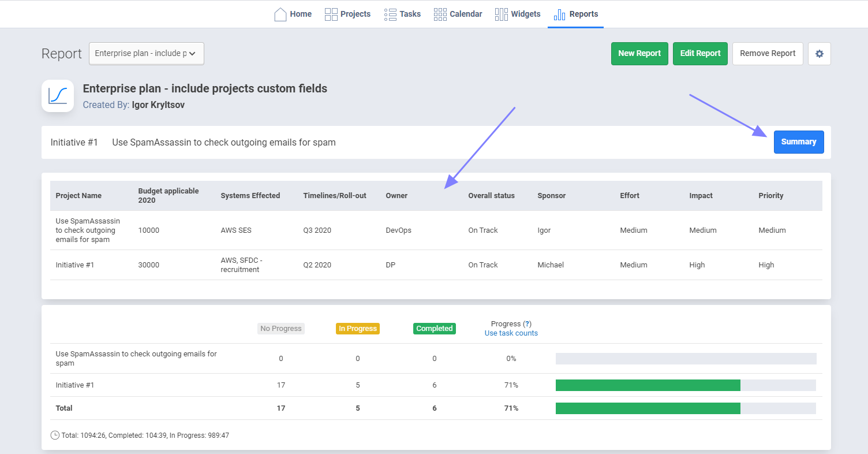Click the Widgets layout icon
Viewport: 868px width, 454px height.
click(x=501, y=14)
